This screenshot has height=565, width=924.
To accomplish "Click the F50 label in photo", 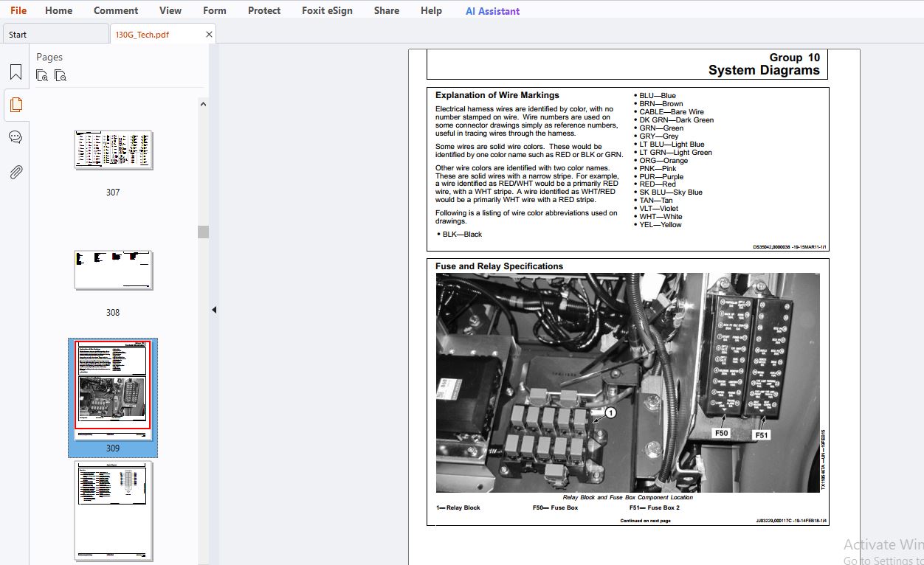I will coord(721,433).
